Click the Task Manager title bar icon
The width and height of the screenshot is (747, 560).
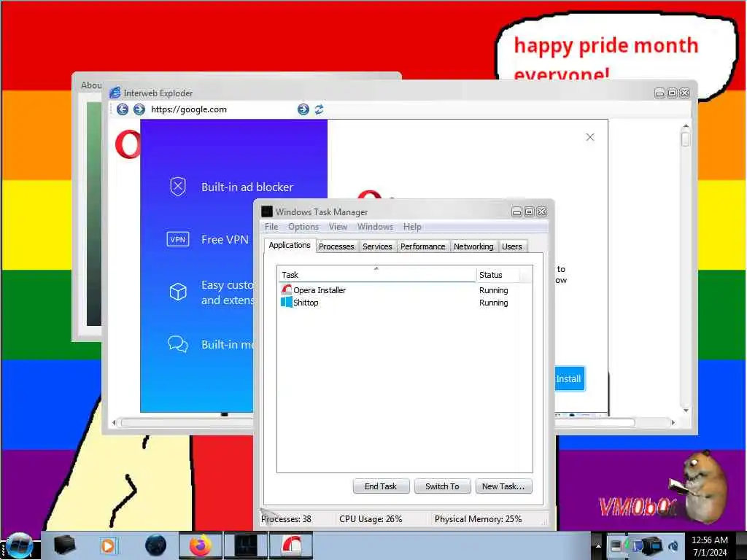pos(267,211)
